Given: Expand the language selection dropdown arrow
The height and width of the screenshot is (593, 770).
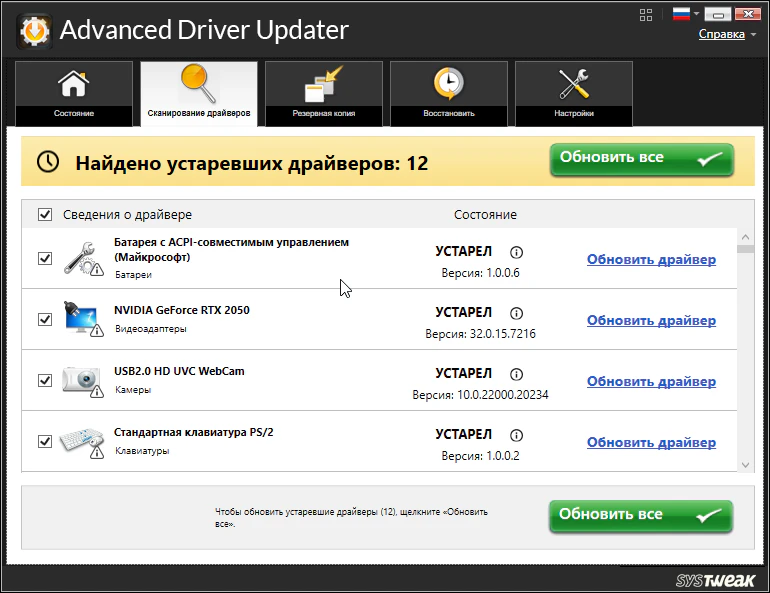Looking at the screenshot, I should [697, 14].
